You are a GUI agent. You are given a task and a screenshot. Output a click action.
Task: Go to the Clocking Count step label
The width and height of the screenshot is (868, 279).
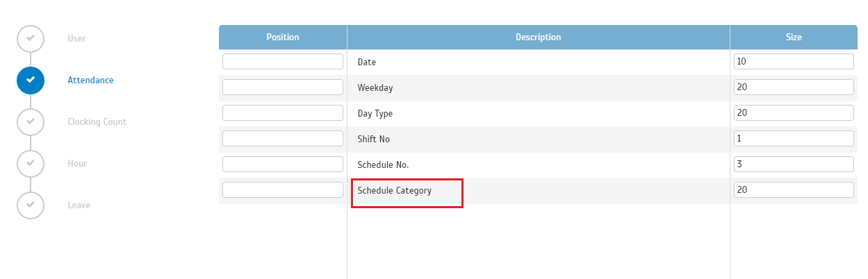click(x=97, y=121)
